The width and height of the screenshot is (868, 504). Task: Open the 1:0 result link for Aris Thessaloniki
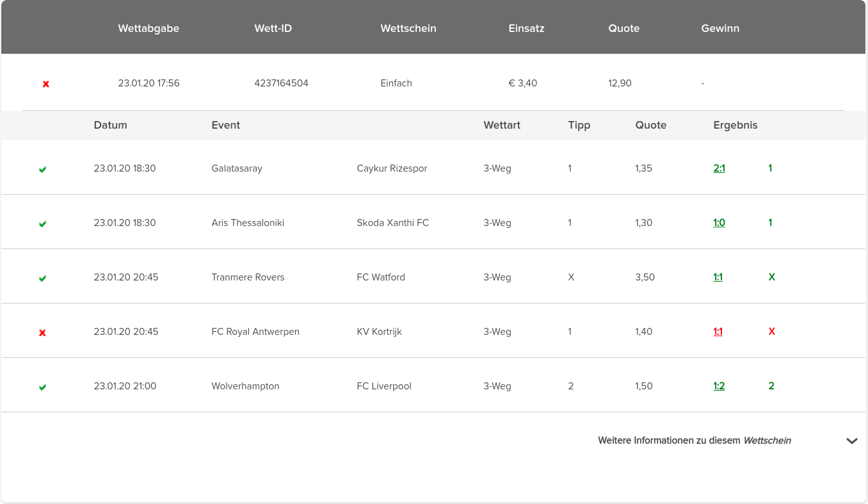[719, 223]
